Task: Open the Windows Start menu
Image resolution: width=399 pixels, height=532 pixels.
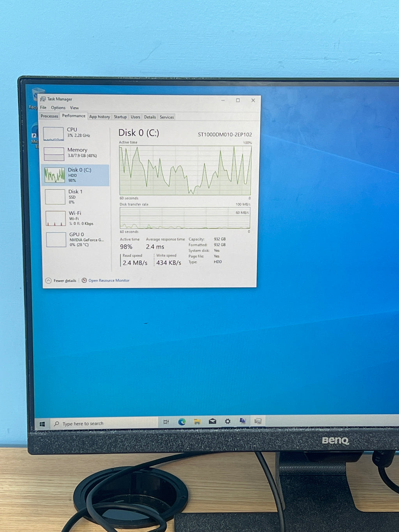Action: pos(42,424)
